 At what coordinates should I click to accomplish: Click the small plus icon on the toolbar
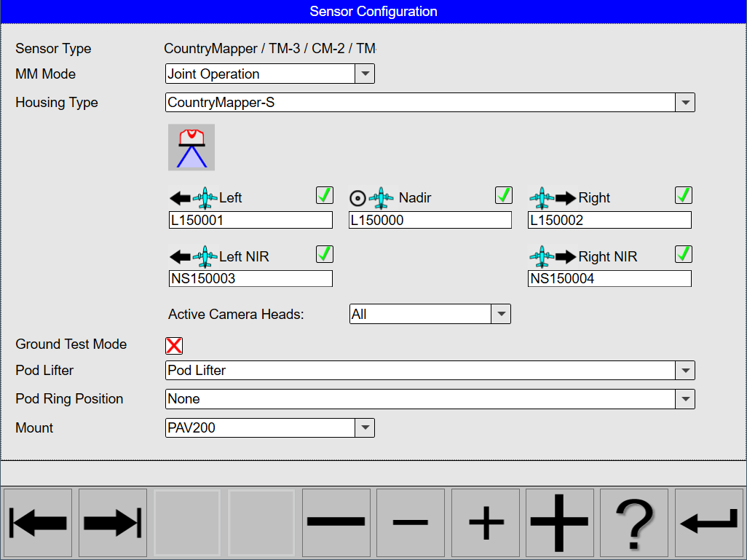pos(485,522)
